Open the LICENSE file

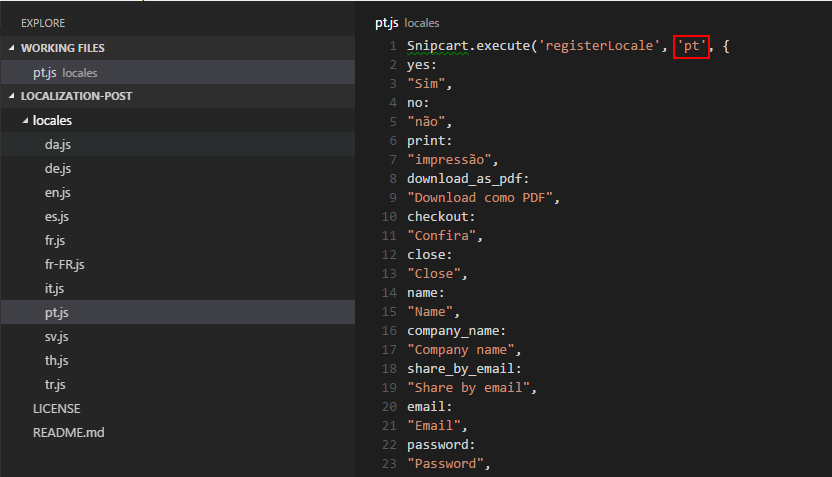tap(178, 409)
